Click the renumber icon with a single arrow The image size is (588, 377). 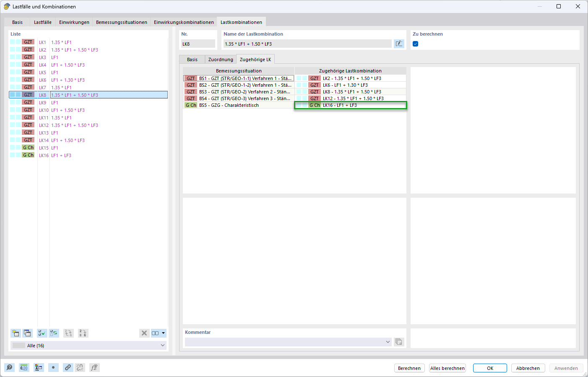[83, 333]
